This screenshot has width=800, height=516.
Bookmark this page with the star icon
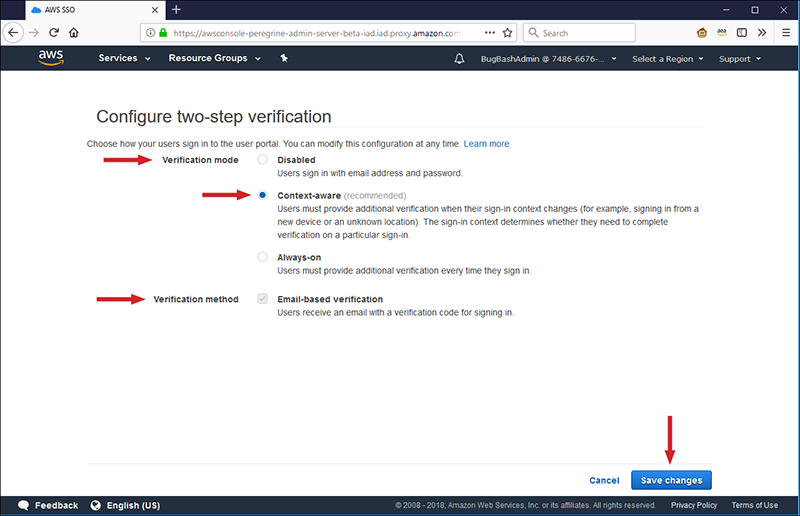[507, 33]
